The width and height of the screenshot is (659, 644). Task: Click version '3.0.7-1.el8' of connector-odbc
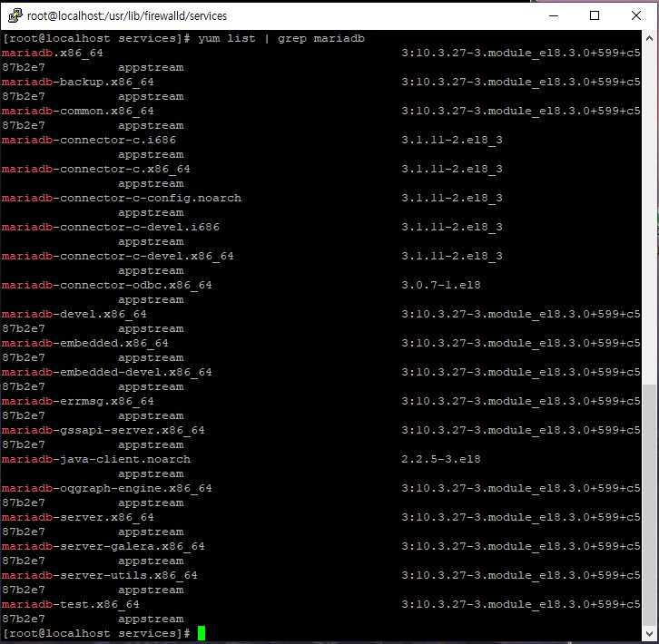click(441, 285)
